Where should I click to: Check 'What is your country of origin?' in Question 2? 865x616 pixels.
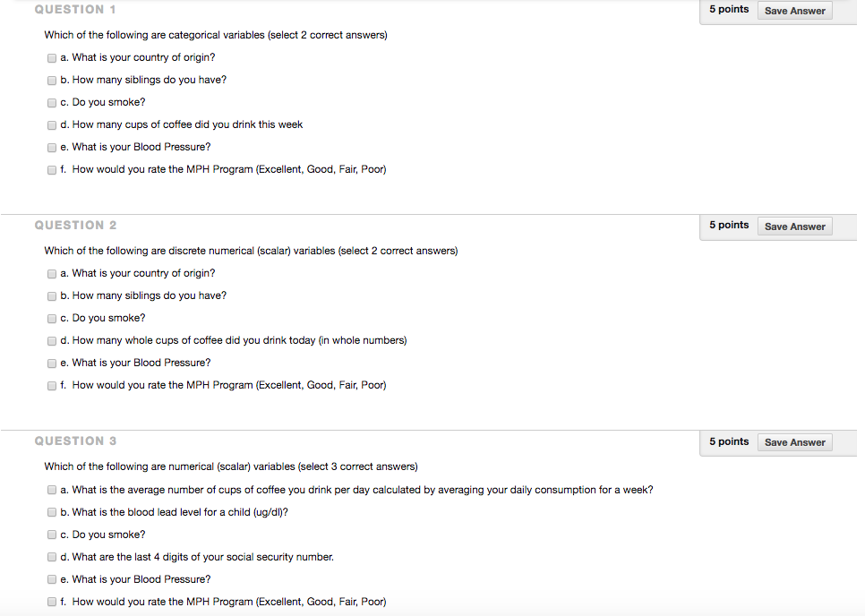(x=51, y=273)
